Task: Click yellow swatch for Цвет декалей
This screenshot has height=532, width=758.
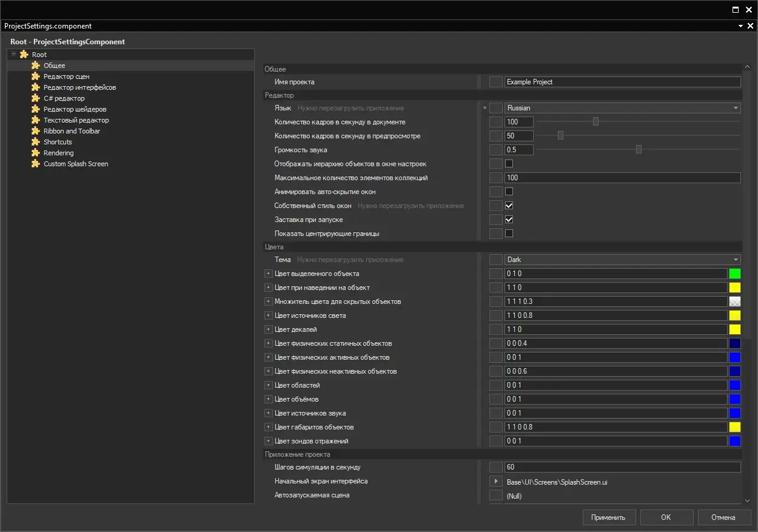Action: click(x=735, y=329)
